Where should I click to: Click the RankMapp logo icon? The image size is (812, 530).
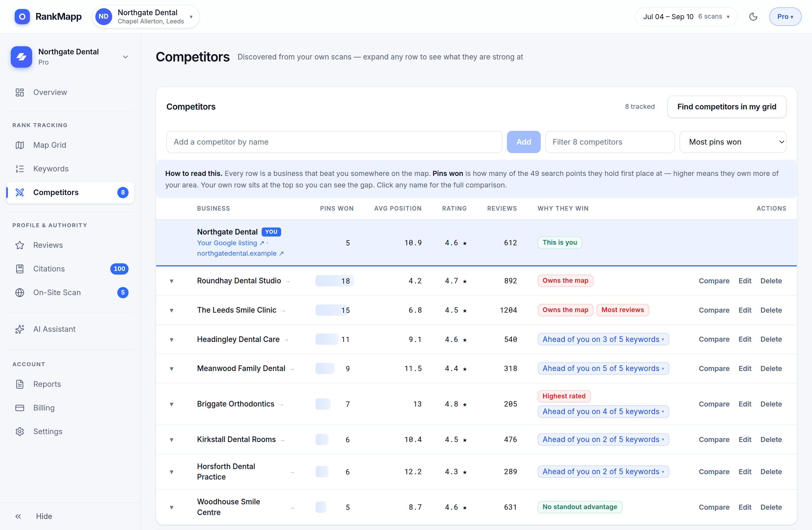(22, 16)
